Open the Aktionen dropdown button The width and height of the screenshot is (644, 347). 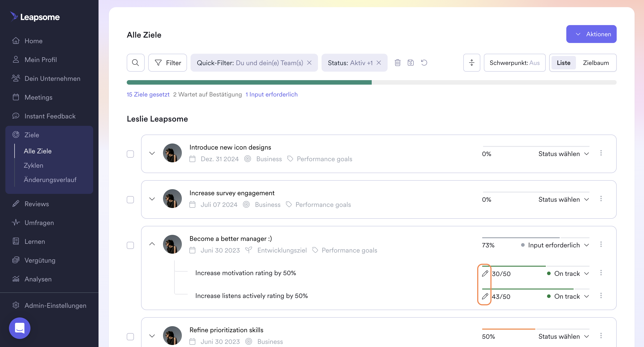coord(591,34)
